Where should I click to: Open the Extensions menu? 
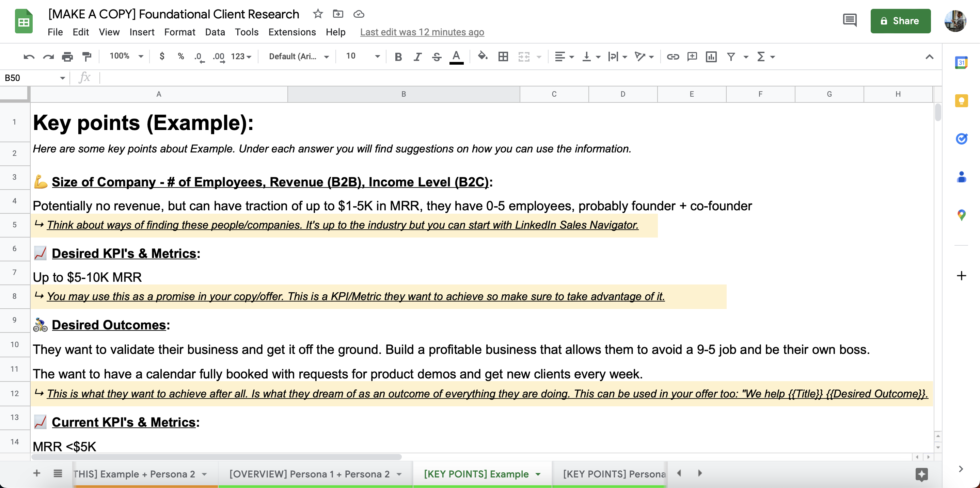292,32
